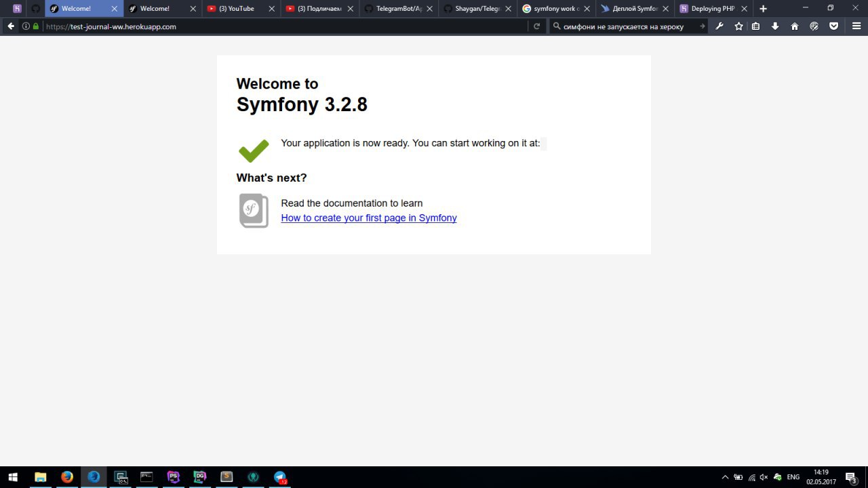Focus the search box with Russian query

pos(627,26)
